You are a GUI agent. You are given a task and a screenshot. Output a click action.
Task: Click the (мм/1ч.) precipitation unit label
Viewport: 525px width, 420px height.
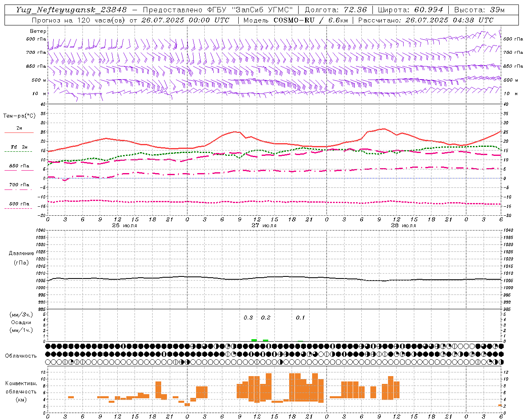pos(21,330)
